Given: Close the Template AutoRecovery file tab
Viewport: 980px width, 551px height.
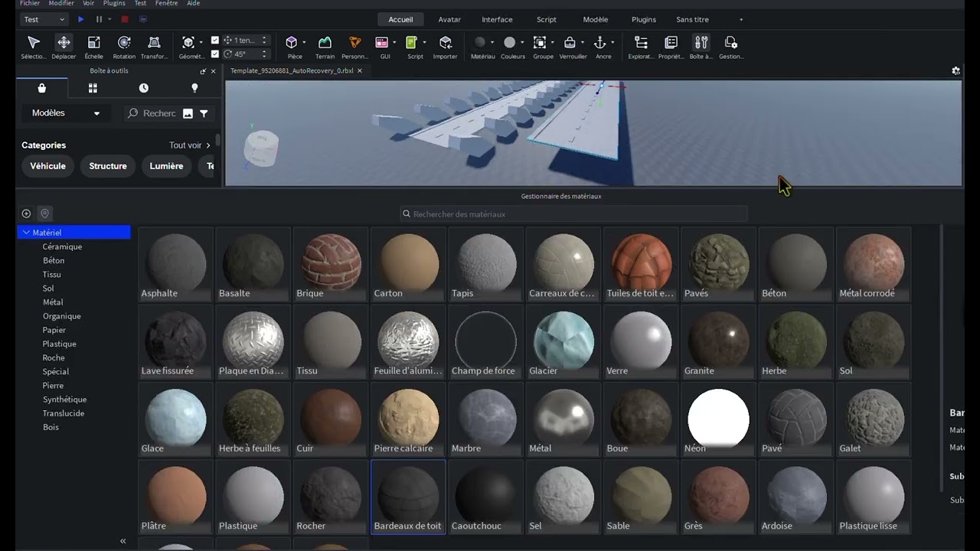Looking at the screenshot, I should tap(361, 70).
